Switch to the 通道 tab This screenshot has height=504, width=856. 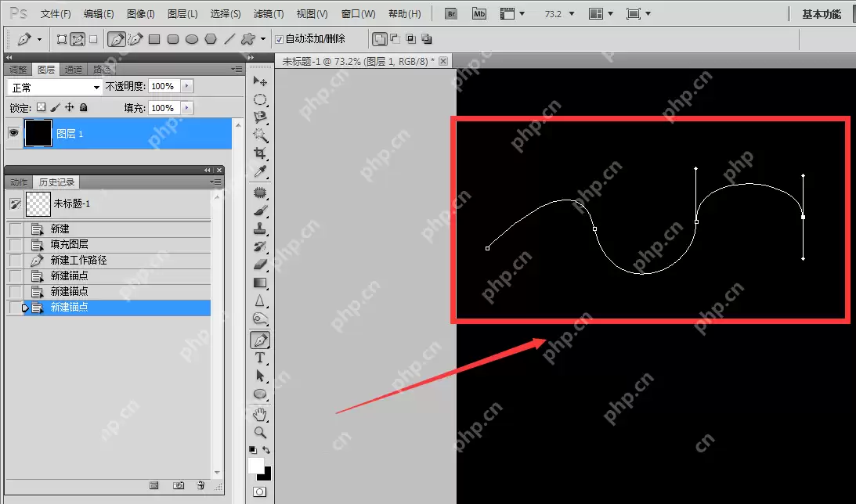(74, 69)
